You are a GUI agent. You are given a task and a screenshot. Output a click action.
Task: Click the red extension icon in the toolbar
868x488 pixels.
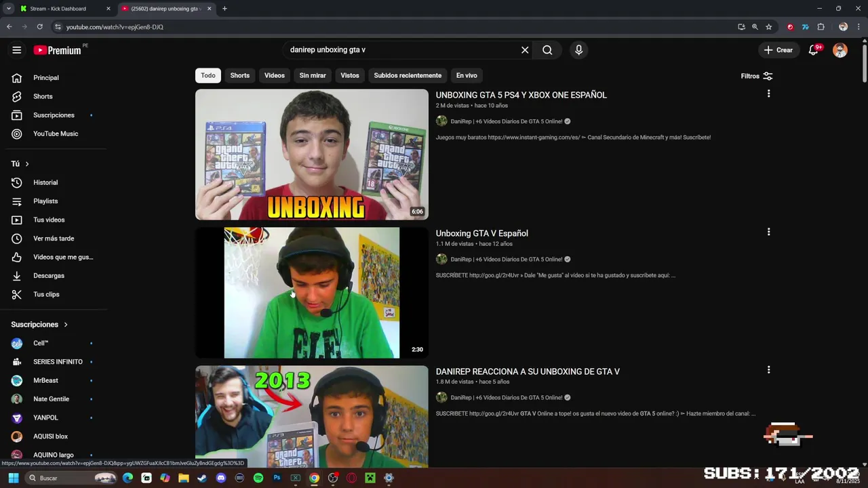point(790,27)
